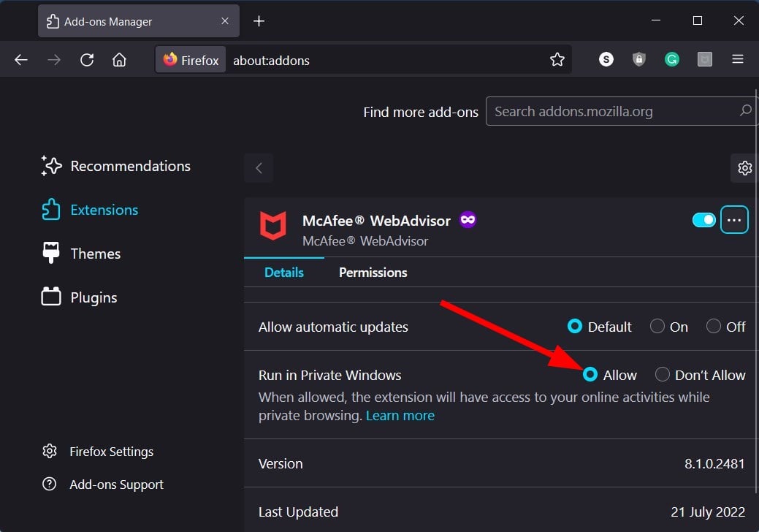Click the Firefox identity badge in address bar

[191, 59]
